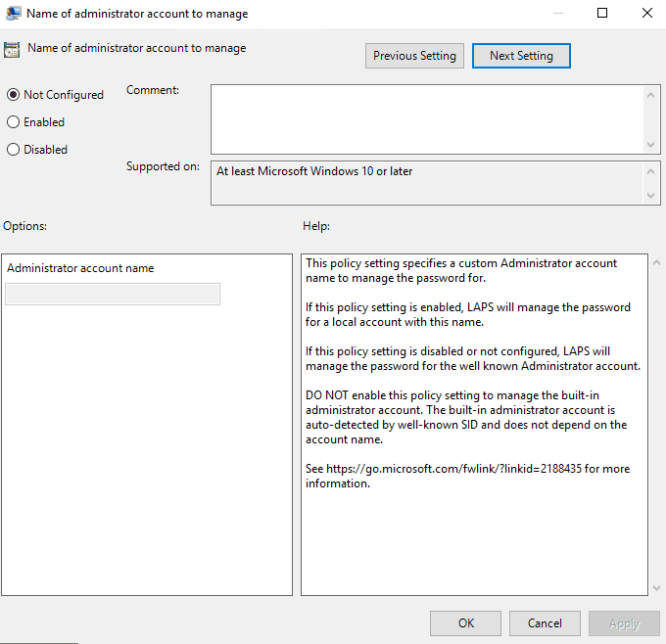Image resolution: width=666 pixels, height=644 pixels.
Task: Enable the policy with the Enabled option
Action: point(13,122)
